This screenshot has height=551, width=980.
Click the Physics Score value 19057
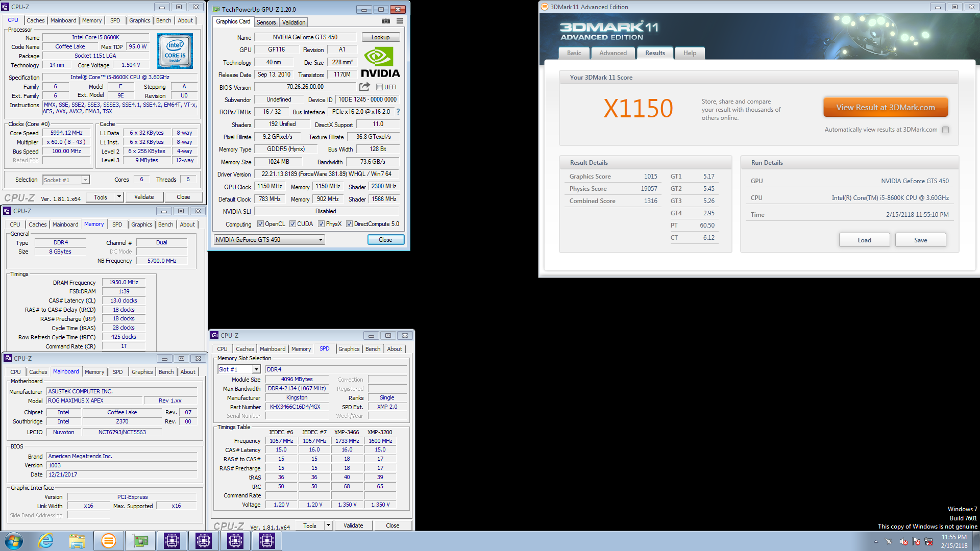pyautogui.click(x=649, y=189)
